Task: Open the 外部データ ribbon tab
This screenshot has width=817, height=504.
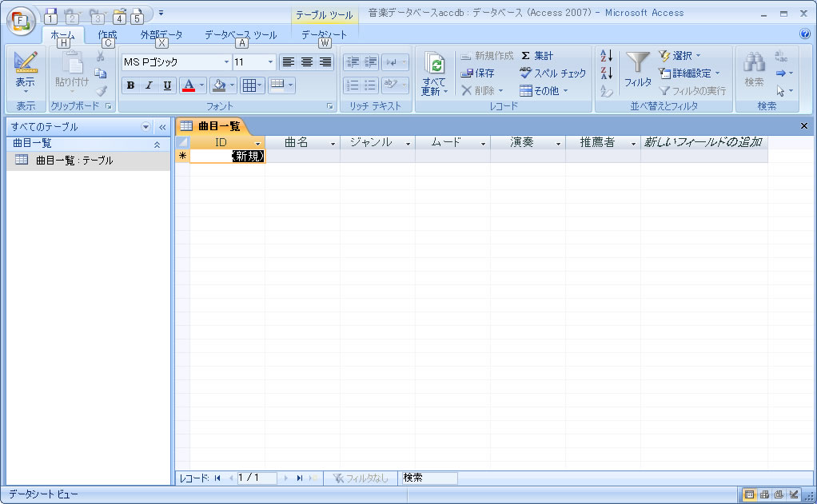Action: (161, 35)
